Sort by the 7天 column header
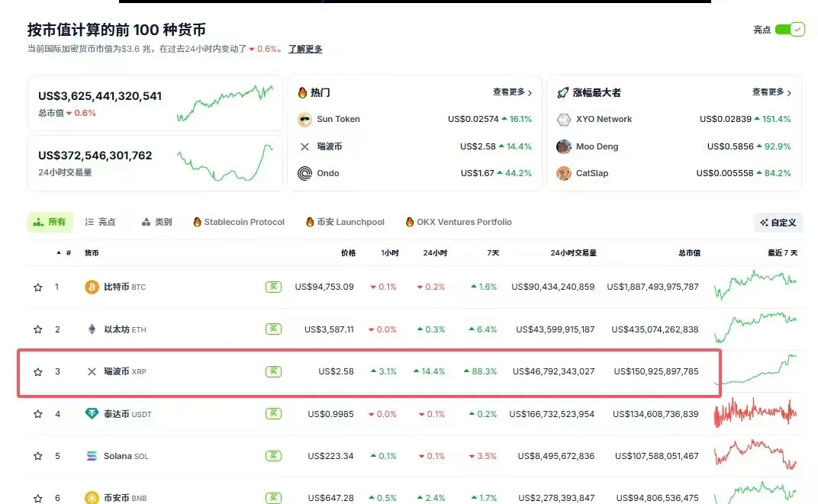Viewport: 818px width, 504px height. (x=493, y=253)
